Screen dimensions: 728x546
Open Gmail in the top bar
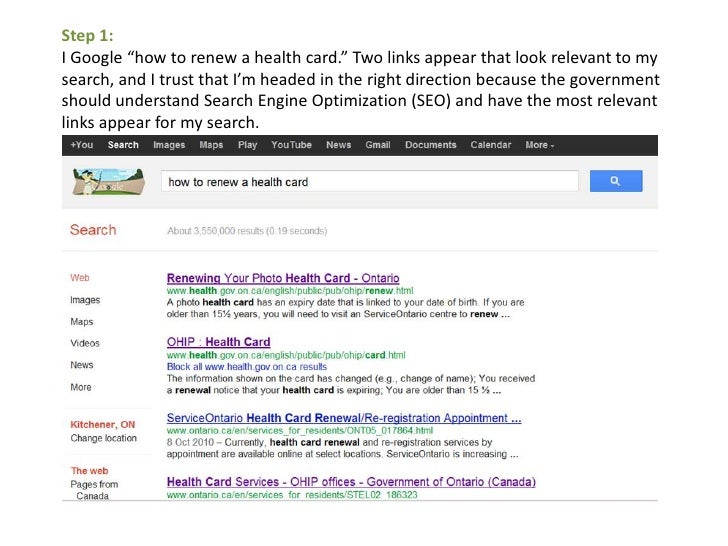click(x=377, y=145)
